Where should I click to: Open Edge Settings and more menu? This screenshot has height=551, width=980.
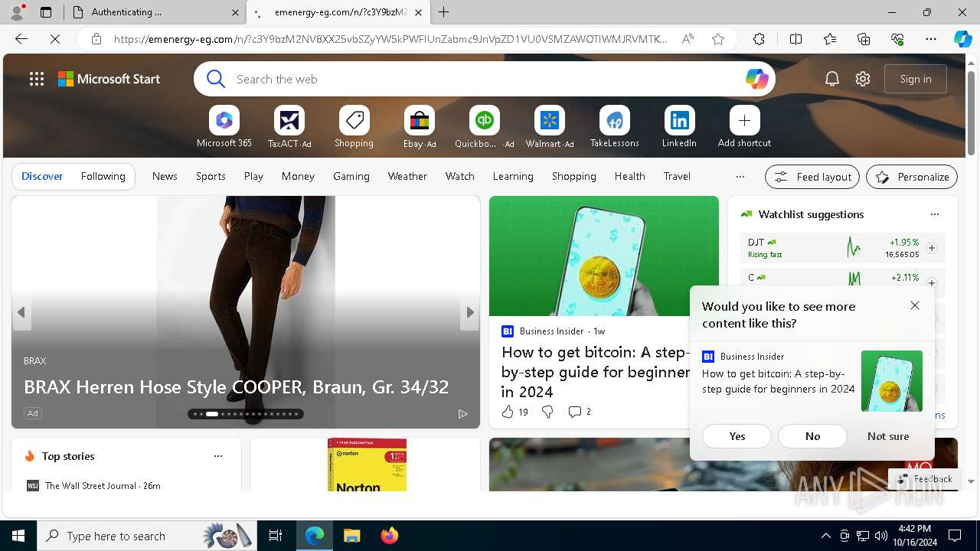coord(931,39)
